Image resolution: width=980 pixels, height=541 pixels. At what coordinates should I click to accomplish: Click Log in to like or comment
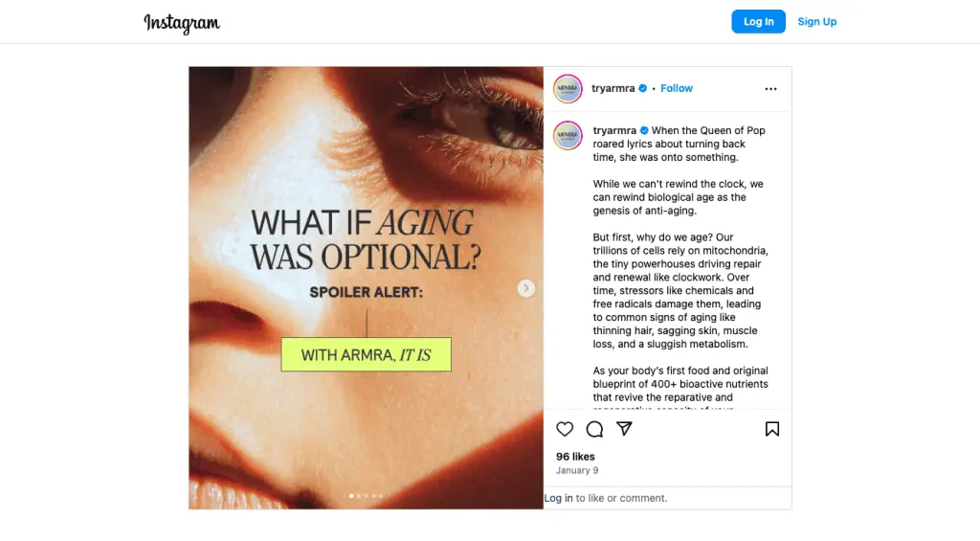pyautogui.click(x=559, y=498)
